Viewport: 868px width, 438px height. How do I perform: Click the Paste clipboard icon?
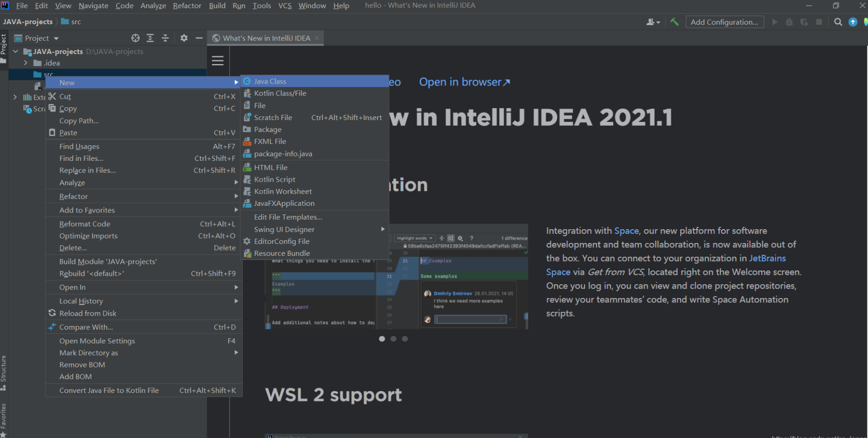52,132
